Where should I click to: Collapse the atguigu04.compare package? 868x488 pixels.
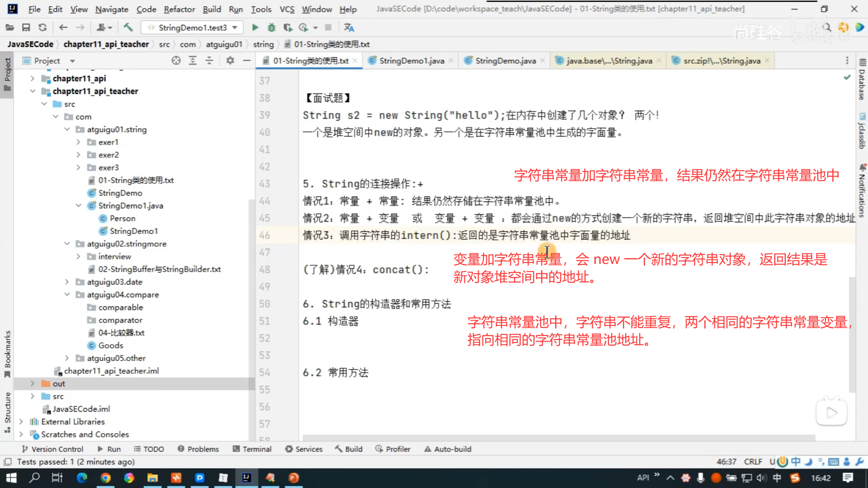tap(67, 295)
